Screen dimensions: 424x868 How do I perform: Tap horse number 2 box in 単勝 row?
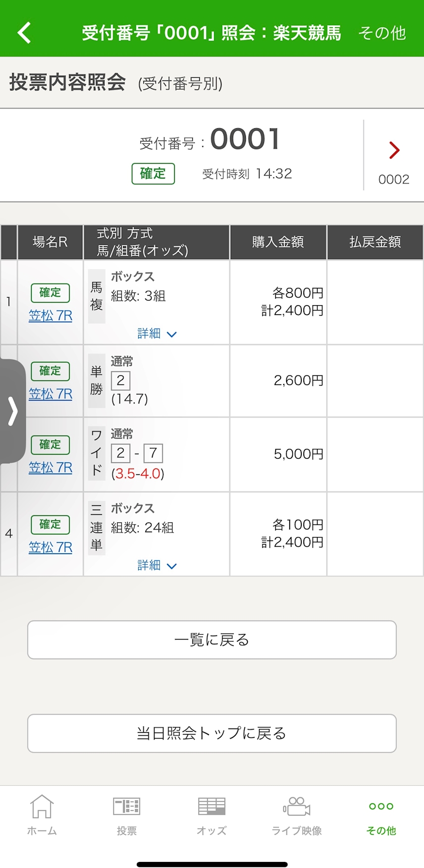(x=121, y=380)
